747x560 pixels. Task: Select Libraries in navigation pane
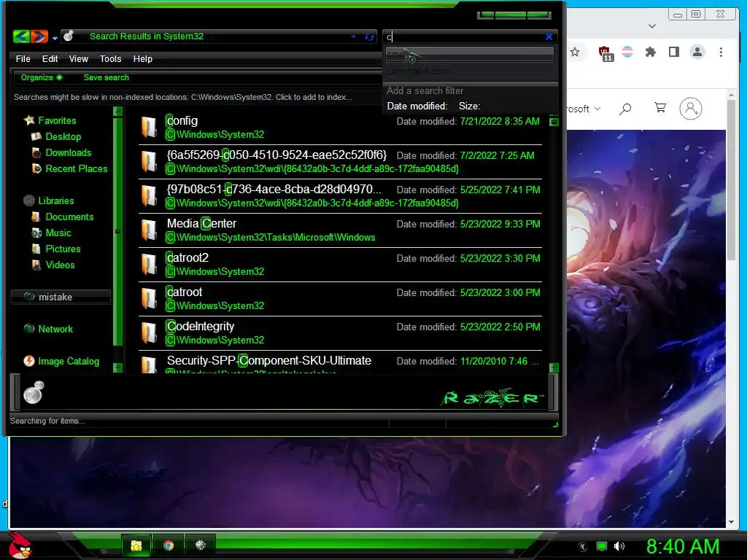pyautogui.click(x=55, y=201)
